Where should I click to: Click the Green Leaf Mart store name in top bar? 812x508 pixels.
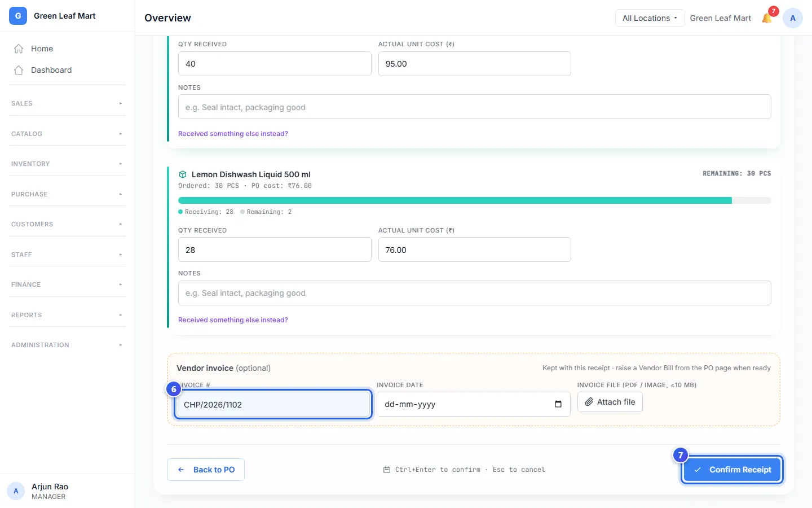721,18
